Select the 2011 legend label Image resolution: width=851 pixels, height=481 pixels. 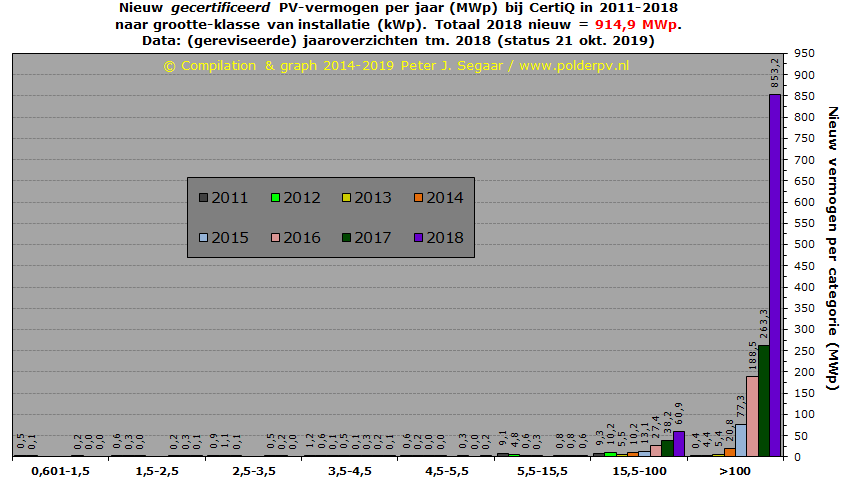coord(230,198)
